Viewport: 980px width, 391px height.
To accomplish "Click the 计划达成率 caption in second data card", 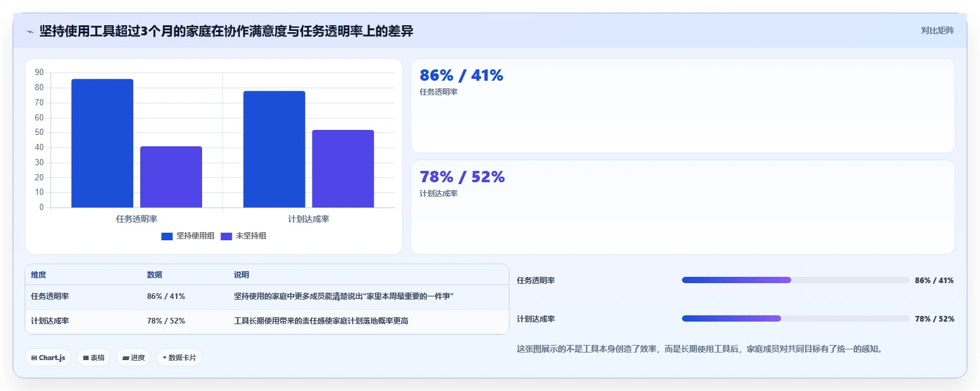I will pyautogui.click(x=439, y=193).
